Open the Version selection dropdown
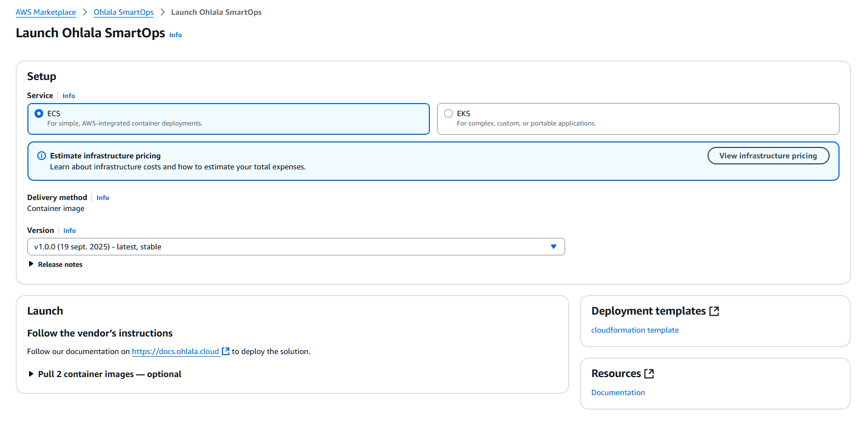The height and width of the screenshot is (422, 868). click(x=296, y=247)
